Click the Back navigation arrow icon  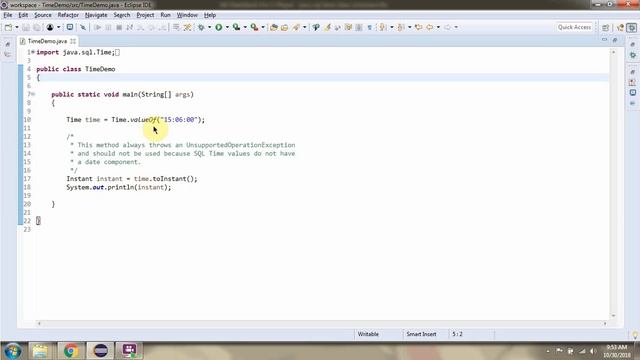click(x=429, y=27)
